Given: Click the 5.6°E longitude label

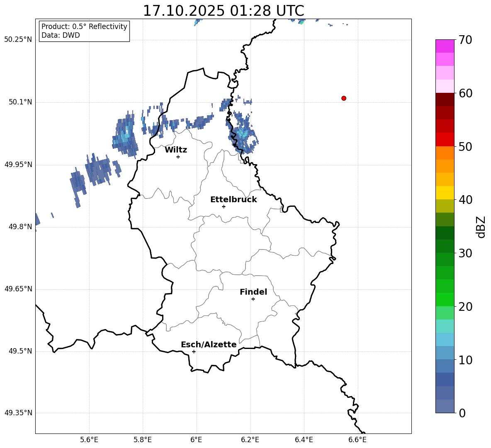Looking at the screenshot, I should [89, 440].
